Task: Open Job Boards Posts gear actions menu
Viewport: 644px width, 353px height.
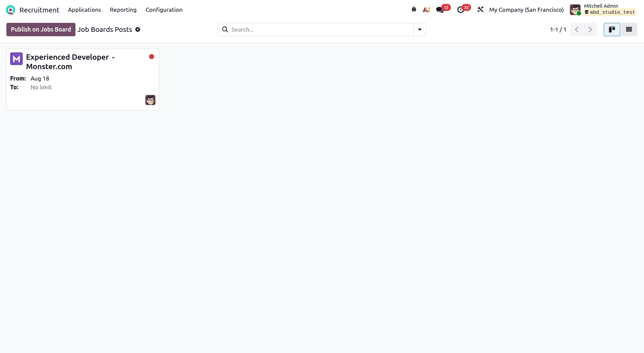Action: tap(138, 30)
